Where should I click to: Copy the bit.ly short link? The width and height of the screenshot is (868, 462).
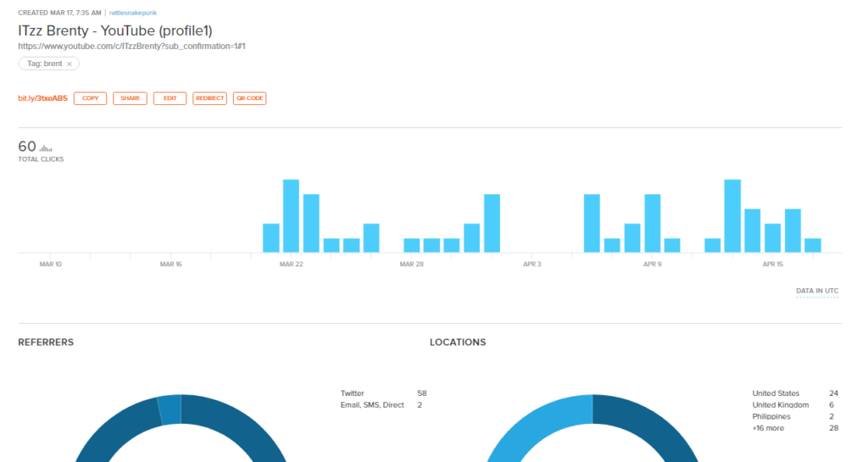(90, 98)
